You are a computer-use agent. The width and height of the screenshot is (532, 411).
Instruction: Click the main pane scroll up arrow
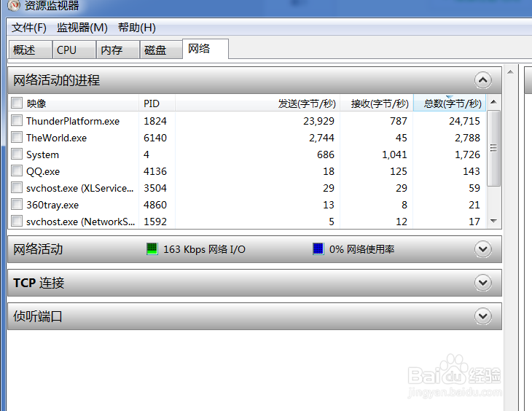510,72
